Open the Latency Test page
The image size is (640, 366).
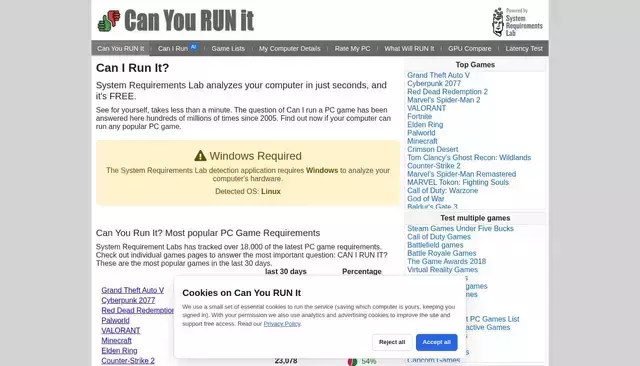pyautogui.click(x=524, y=49)
